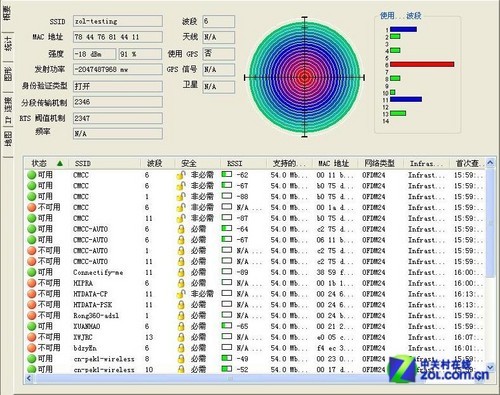The width and height of the screenshot is (500, 395).
Task: Click the closed padlock icon on XUANMAO row
Action: (181, 326)
